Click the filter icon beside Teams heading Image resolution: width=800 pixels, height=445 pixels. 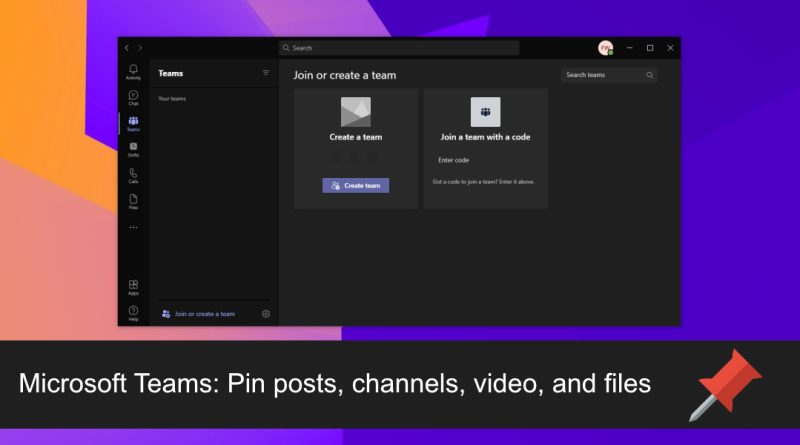pos(266,73)
